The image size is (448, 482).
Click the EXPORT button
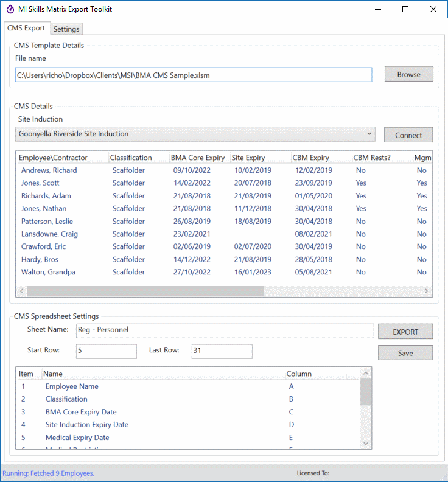405,332
